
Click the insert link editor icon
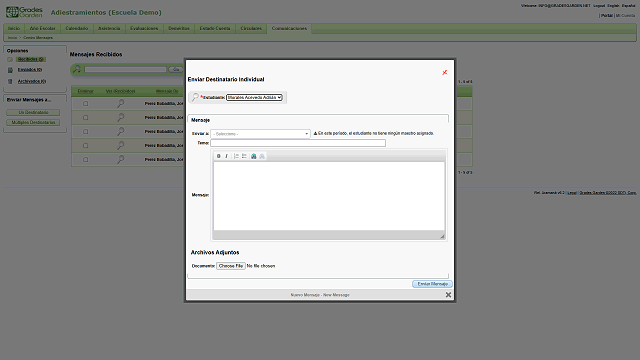point(253,156)
